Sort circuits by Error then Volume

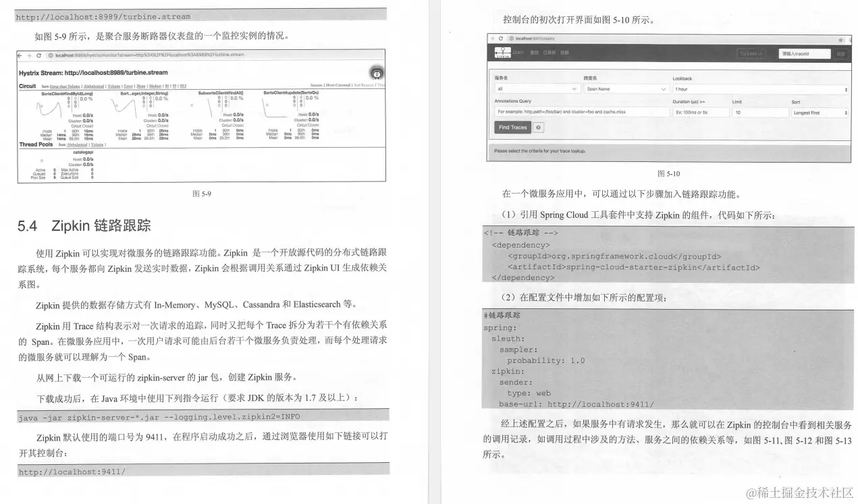tap(65, 86)
